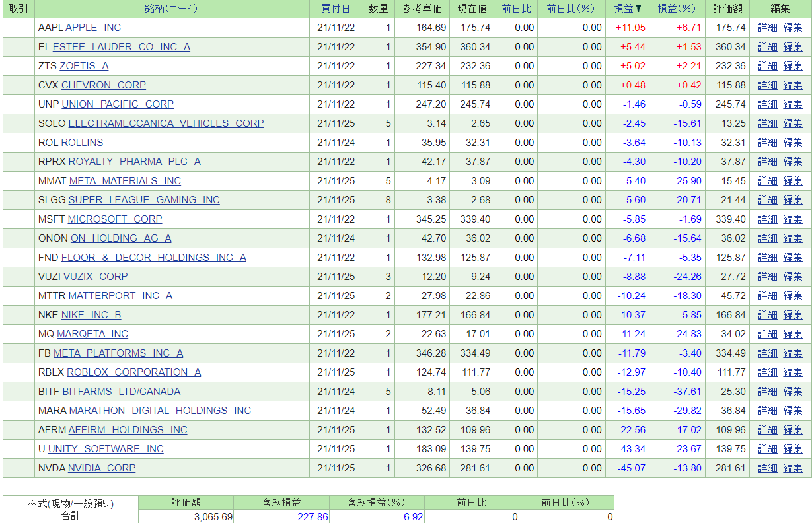Open NIKE_INC_B stock link
The height and width of the screenshot is (523, 812).
click(x=91, y=315)
